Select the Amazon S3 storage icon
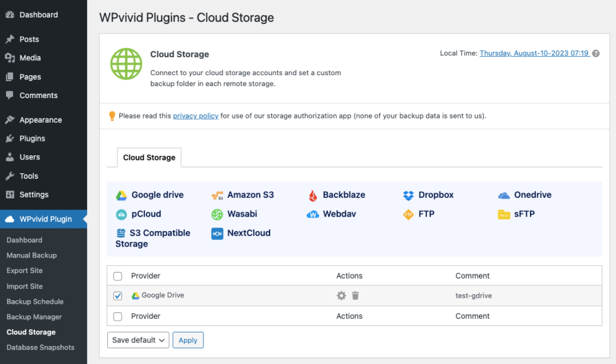 (217, 194)
